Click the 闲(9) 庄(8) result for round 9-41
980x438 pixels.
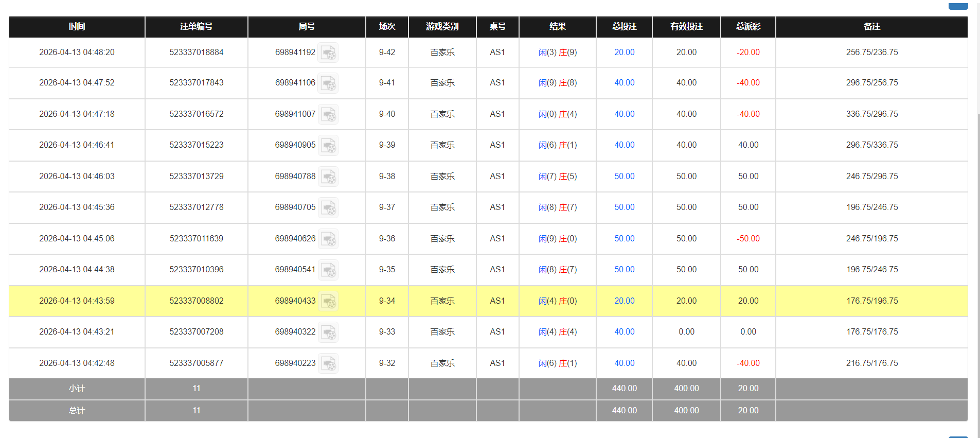pos(558,83)
